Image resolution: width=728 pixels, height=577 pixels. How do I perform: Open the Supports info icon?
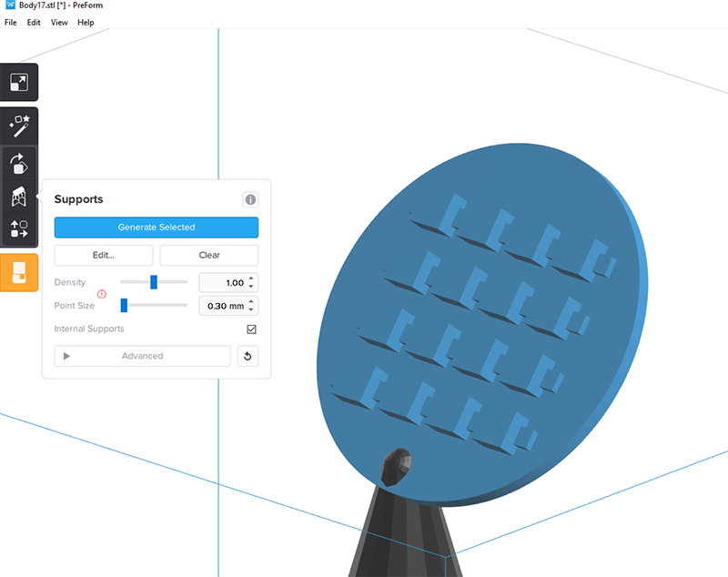point(250,199)
